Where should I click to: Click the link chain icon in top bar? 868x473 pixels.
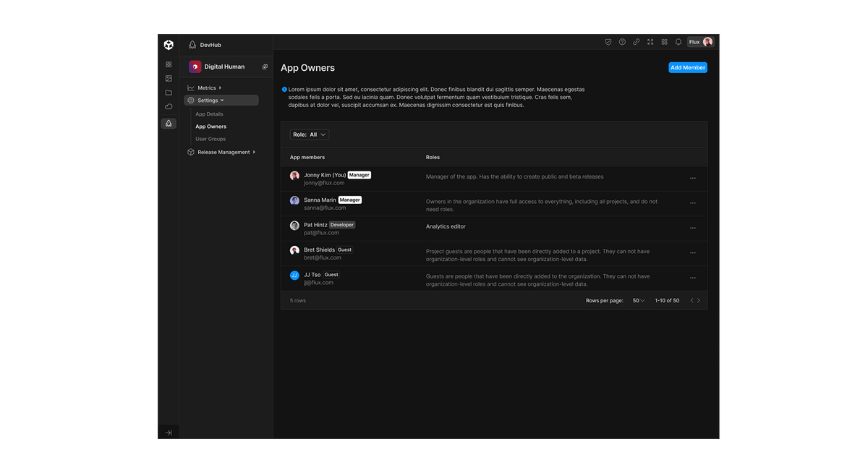pos(637,42)
